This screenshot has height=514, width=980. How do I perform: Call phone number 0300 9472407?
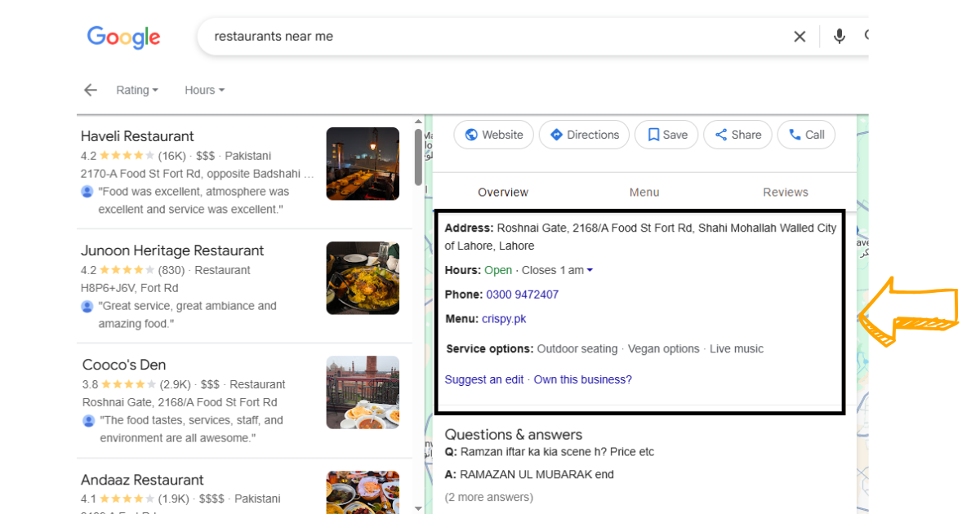522,295
